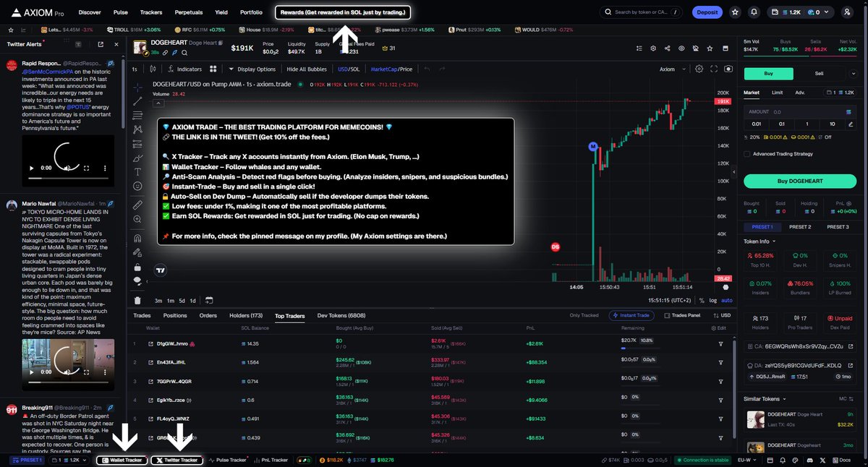Image resolution: width=868 pixels, height=467 pixels.
Task: Select the trend line drawing tool
Action: coord(137,102)
